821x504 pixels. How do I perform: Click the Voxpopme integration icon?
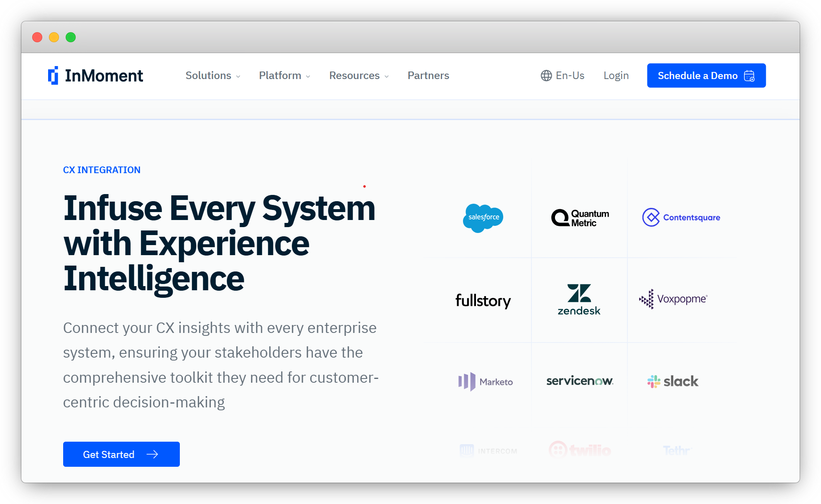pos(673,299)
